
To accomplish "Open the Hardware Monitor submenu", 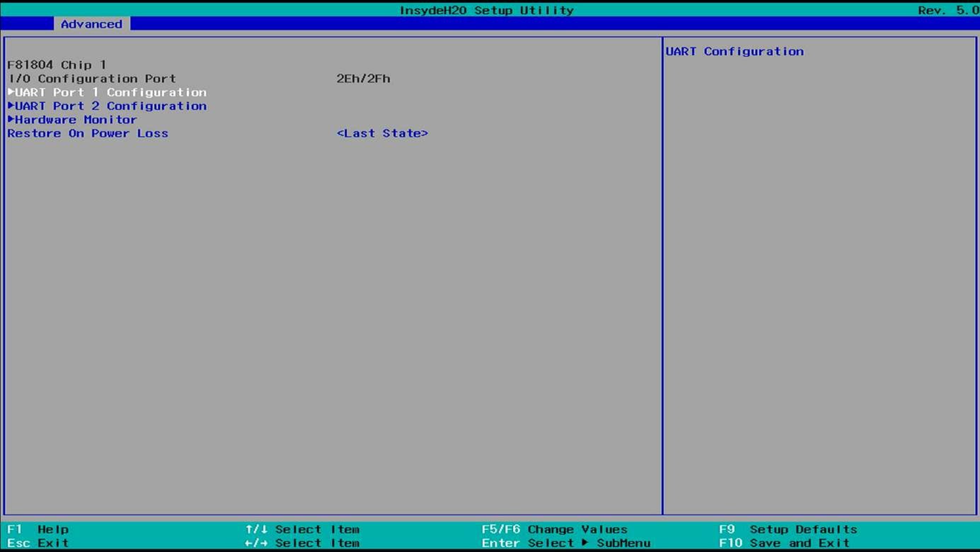I will tap(72, 119).
